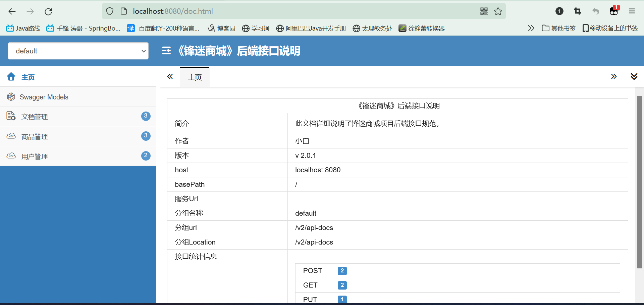Click the GET count badge
Image resolution: width=644 pixels, height=305 pixels.
[342, 285]
